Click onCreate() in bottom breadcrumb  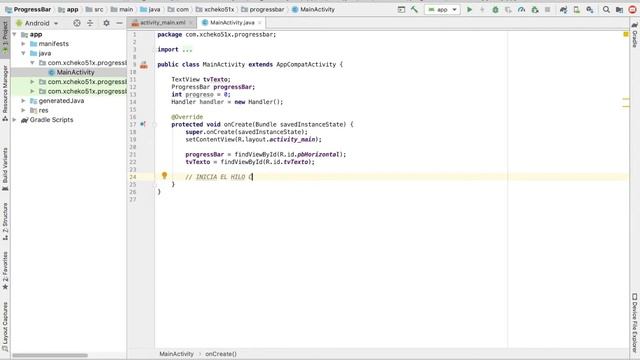tap(221, 354)
